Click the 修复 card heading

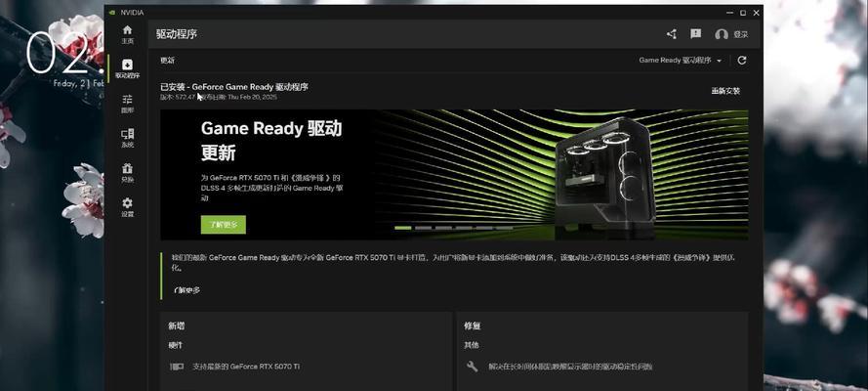(x=473, y=326)
